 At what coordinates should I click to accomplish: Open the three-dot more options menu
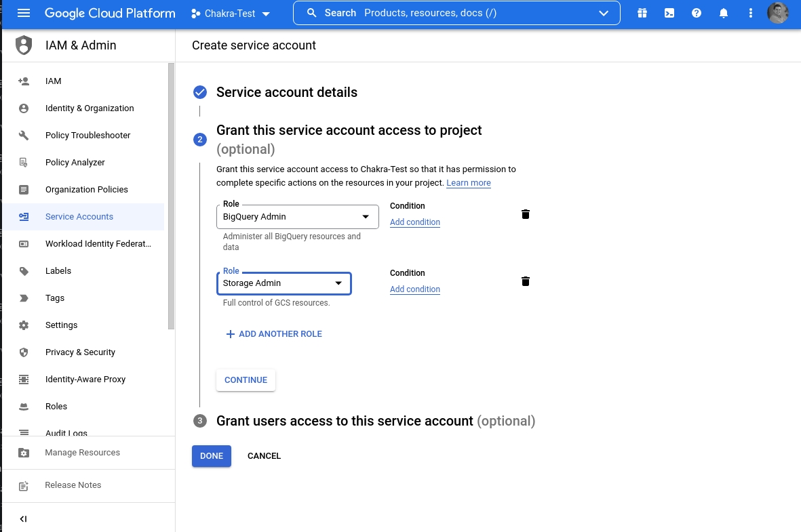tap(750, 13)
